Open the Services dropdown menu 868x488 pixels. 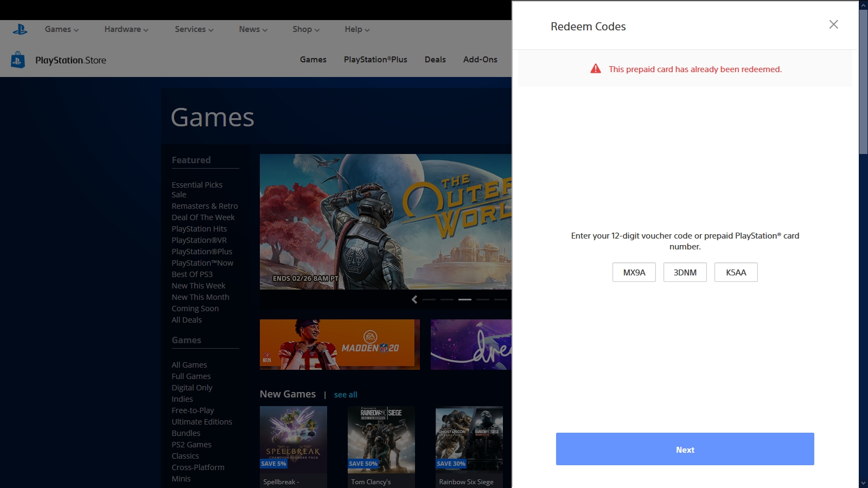click(194, 29)
